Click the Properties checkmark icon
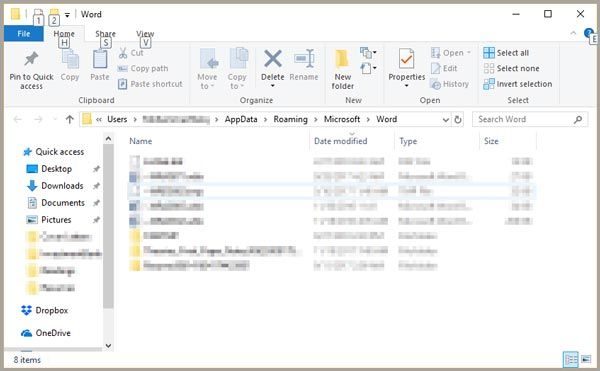This screenshot has width=600, height=371. coord(406,59)
